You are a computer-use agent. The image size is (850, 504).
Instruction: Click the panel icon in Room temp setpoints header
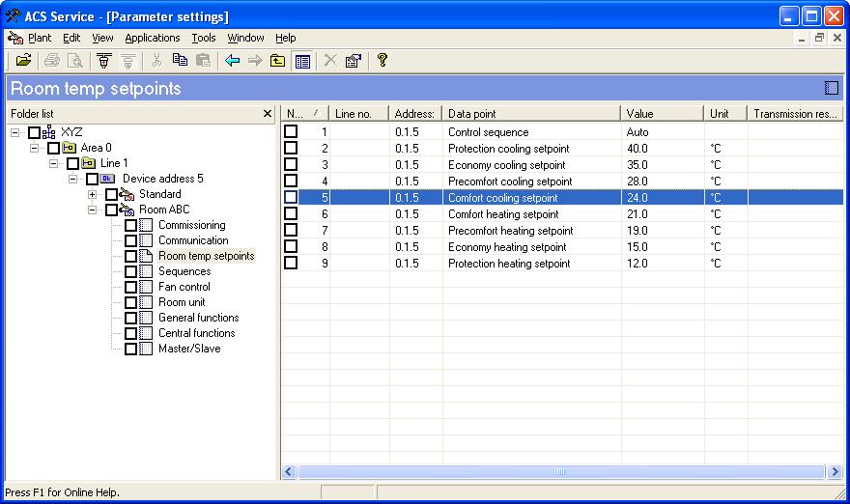click(x=831, y=88)
